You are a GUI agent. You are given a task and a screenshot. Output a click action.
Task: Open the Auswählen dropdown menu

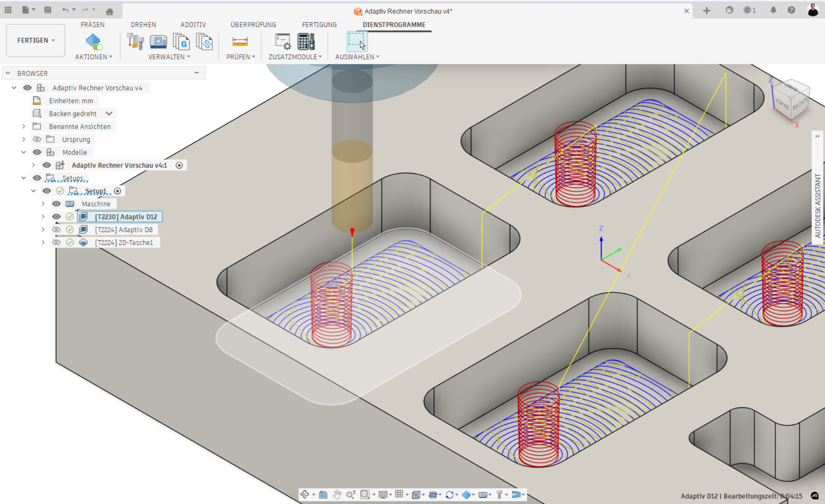point(357,57)
